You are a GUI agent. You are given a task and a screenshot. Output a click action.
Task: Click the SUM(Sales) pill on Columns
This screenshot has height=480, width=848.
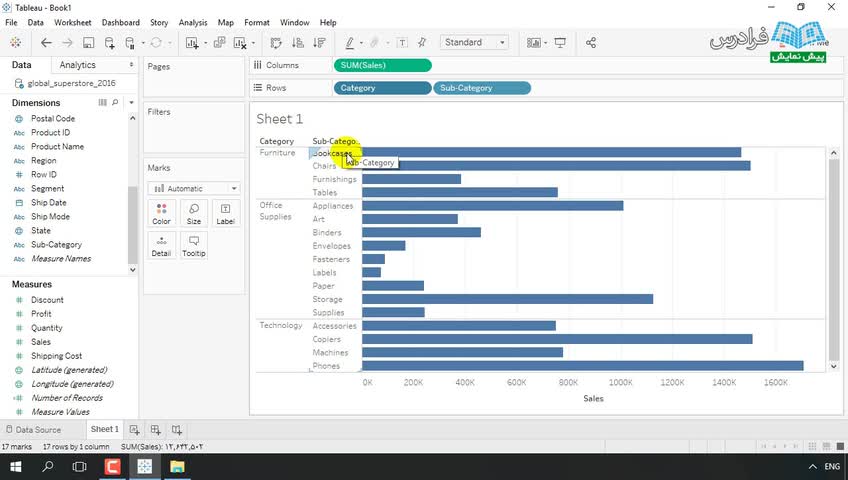(382, 65)
